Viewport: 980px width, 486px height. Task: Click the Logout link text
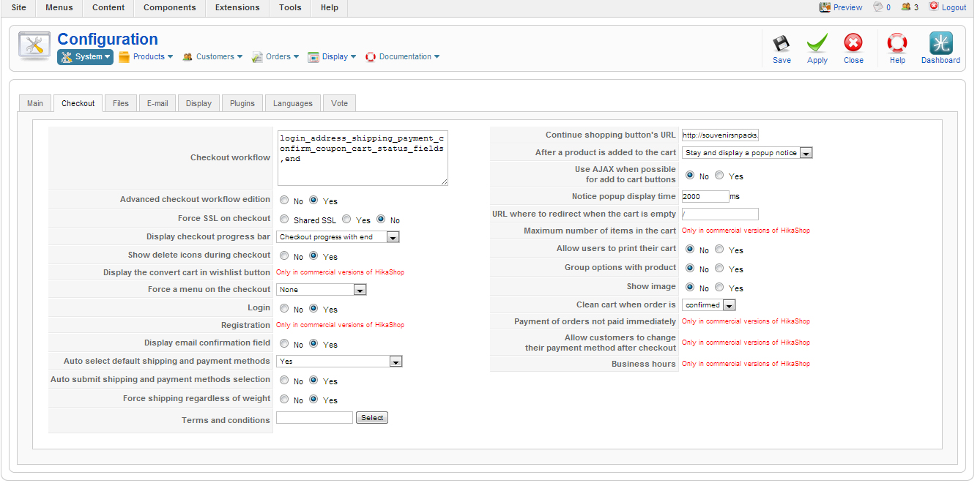pos(954,7)
